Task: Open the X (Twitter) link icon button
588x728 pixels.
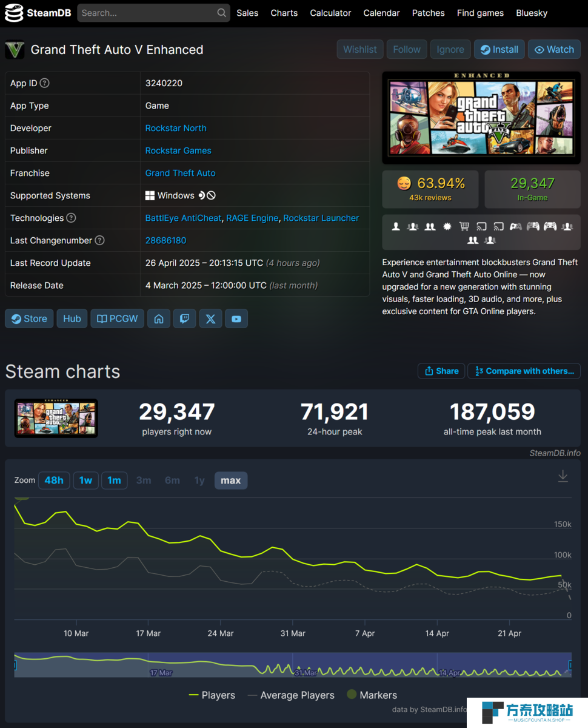Action: [210, 318]
